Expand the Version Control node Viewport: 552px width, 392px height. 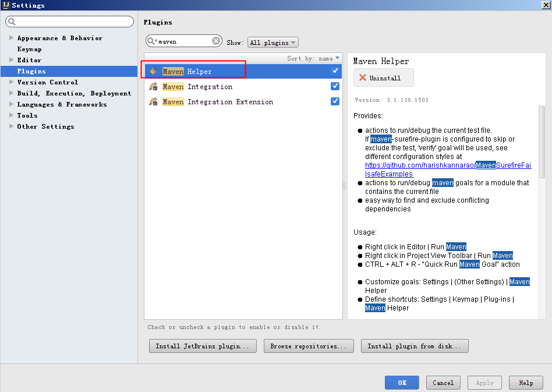coord(11,82)
